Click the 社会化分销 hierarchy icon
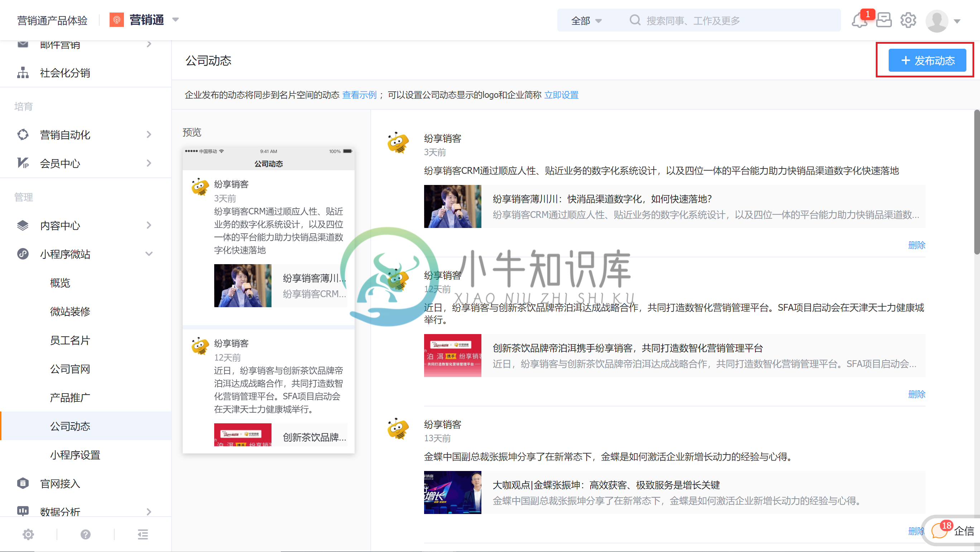This screenshot has height=552, width=980. [x=23, y=73]
